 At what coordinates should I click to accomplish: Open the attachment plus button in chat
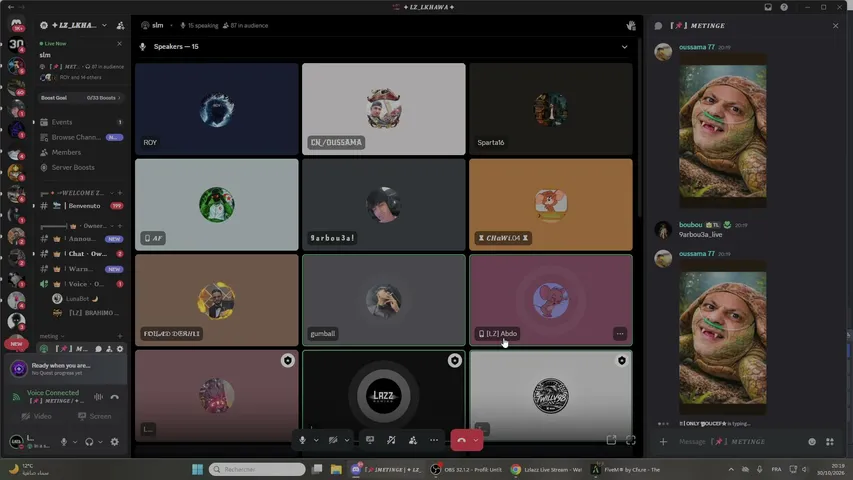pyautogui.click(x=663, y=442)
